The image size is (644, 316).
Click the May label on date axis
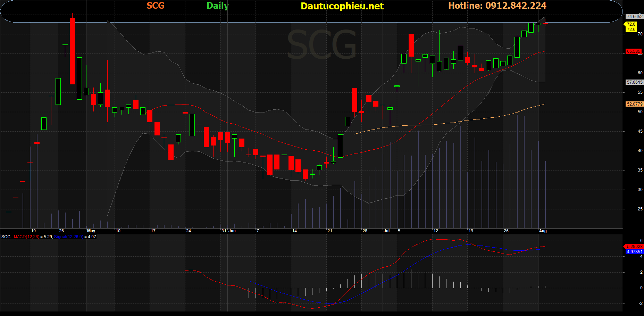click(91, 231)
